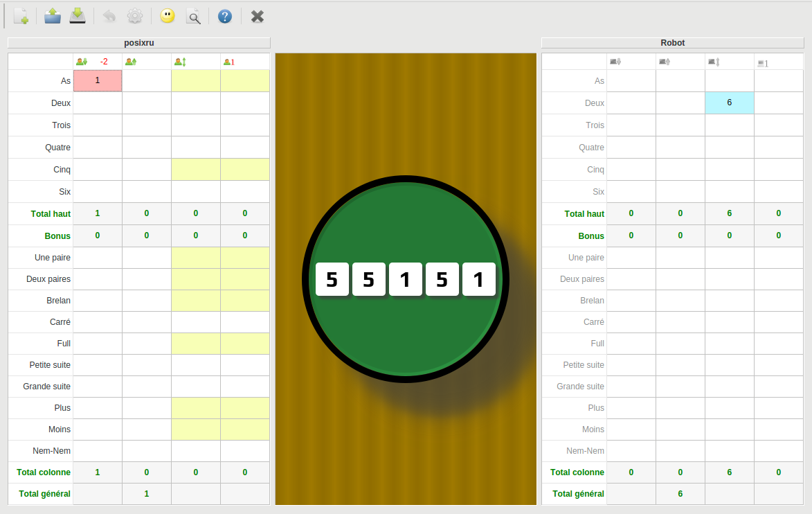Click posixru's Total général value 1
Viewport: 812px width, 514px height.
point(147,494)
